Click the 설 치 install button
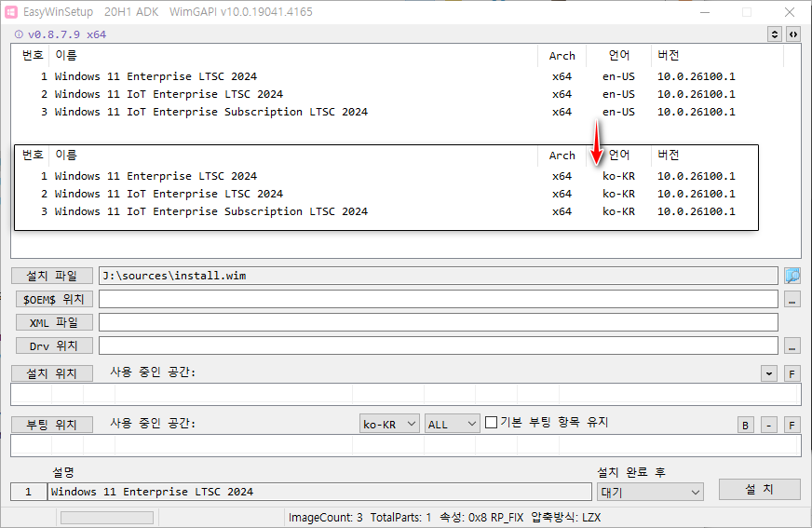 759,489
